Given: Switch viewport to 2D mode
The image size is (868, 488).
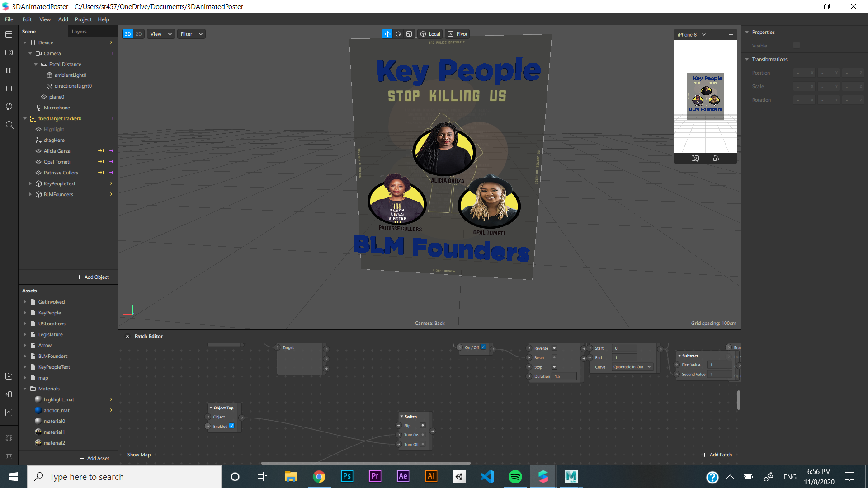Looking at the screenshot, I should pyautogui.click(x=139, y=34).
